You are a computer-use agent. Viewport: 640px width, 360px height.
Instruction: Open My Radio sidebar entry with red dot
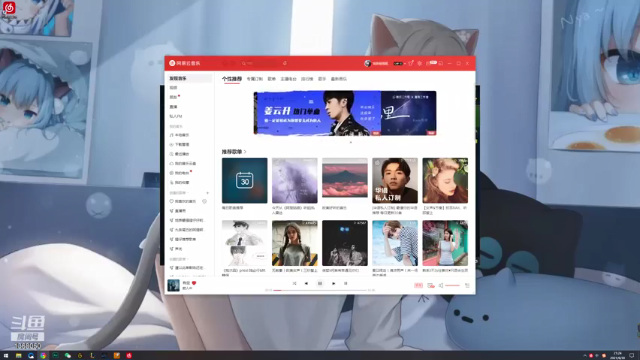point(180,173)
